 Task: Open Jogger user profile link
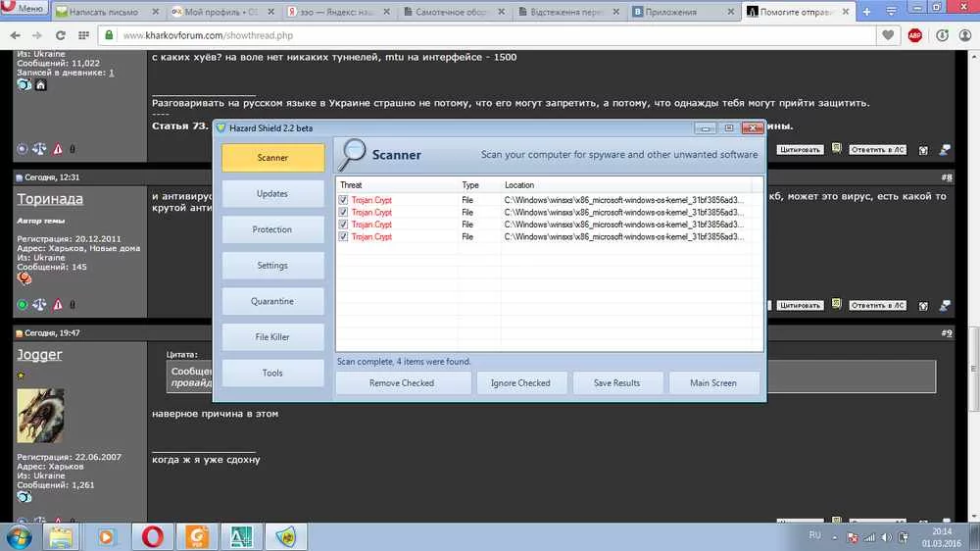pos(39,355)
